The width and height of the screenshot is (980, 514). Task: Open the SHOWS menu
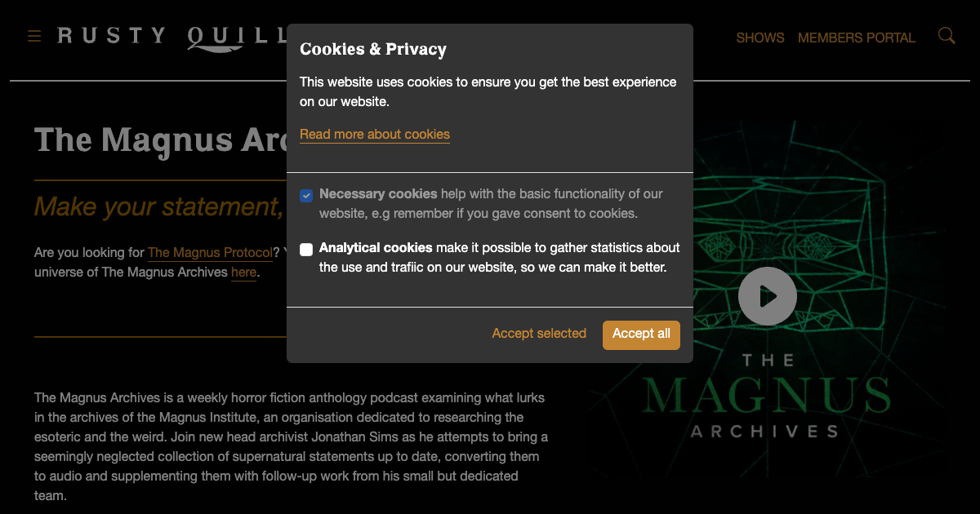tap(760, 38)
